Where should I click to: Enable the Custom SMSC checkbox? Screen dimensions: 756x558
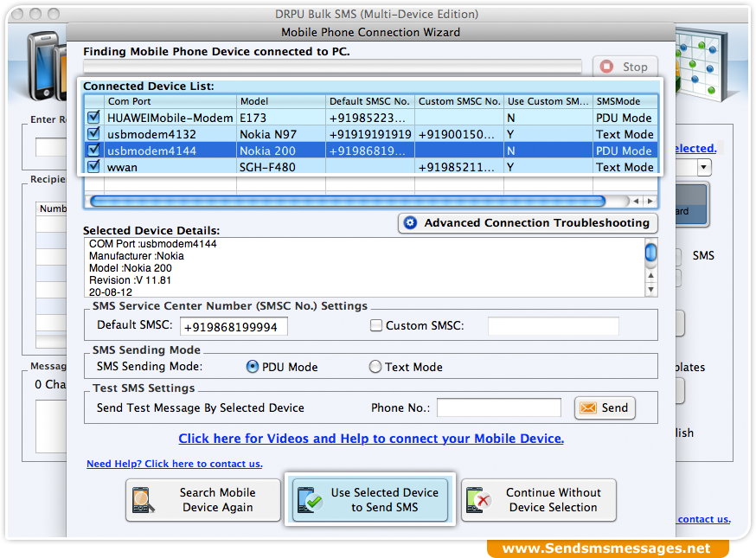pyautogui.click(x=376, y=325)
